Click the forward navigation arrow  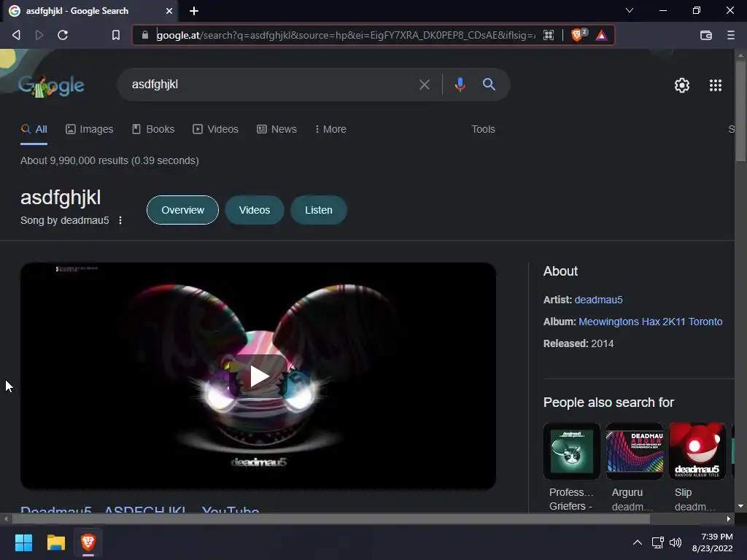39,35
